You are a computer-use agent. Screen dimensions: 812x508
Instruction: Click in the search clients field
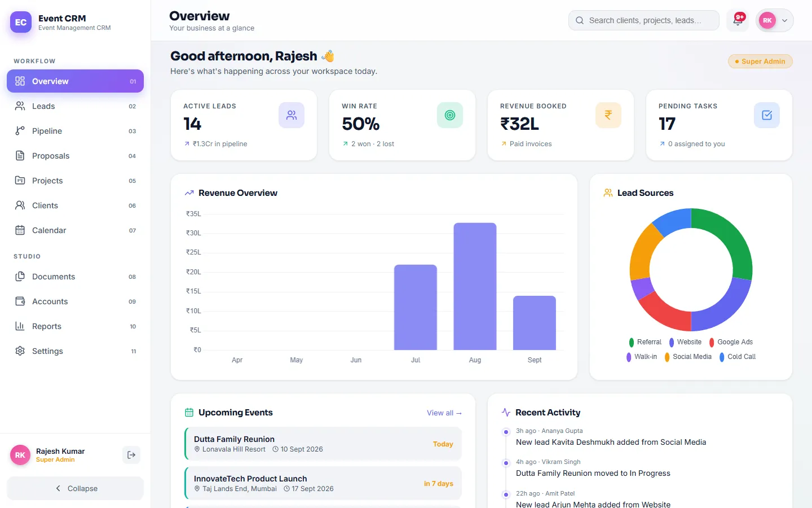[644, 20]
